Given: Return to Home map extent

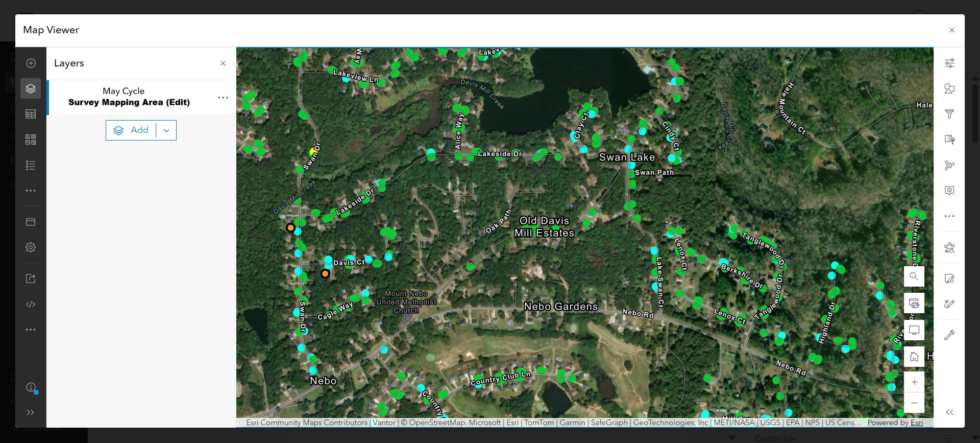Looking at the screenshot, I should 914,356.
